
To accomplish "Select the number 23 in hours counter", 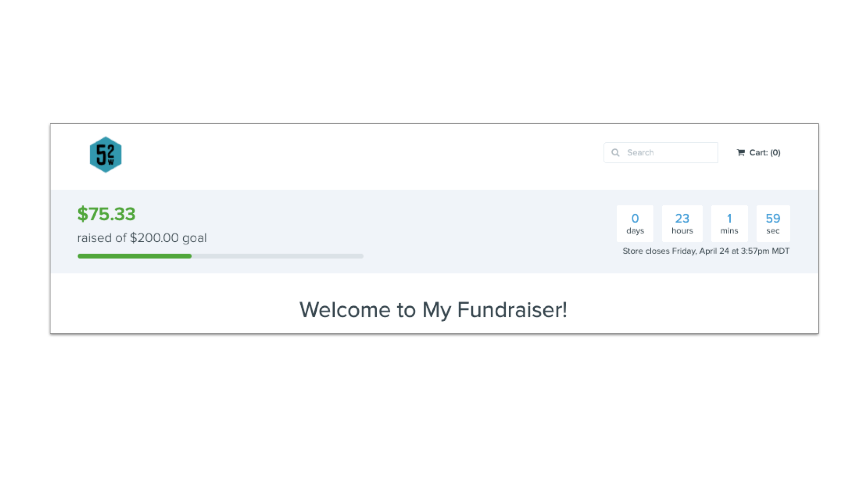I will pos(682,218).
